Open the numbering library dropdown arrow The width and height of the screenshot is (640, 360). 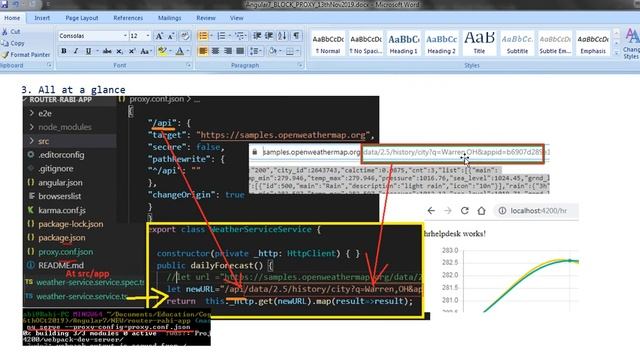[x=229, y=36]
